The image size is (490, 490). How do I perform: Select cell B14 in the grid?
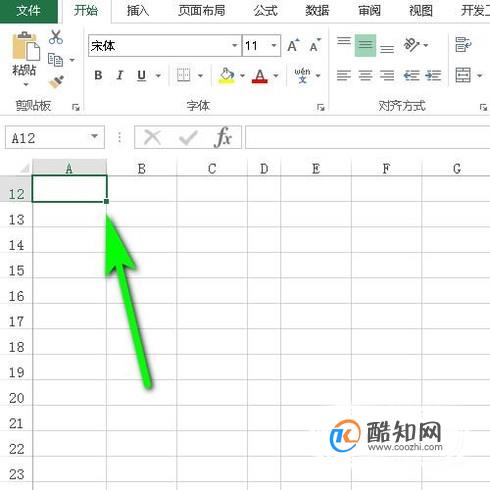click(x=142, y=240)
